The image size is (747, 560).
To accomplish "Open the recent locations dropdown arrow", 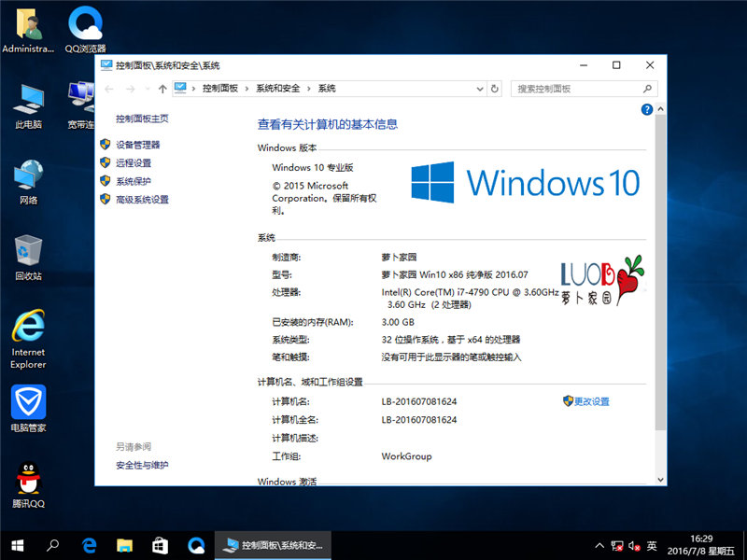I will [x=148, y=89].
